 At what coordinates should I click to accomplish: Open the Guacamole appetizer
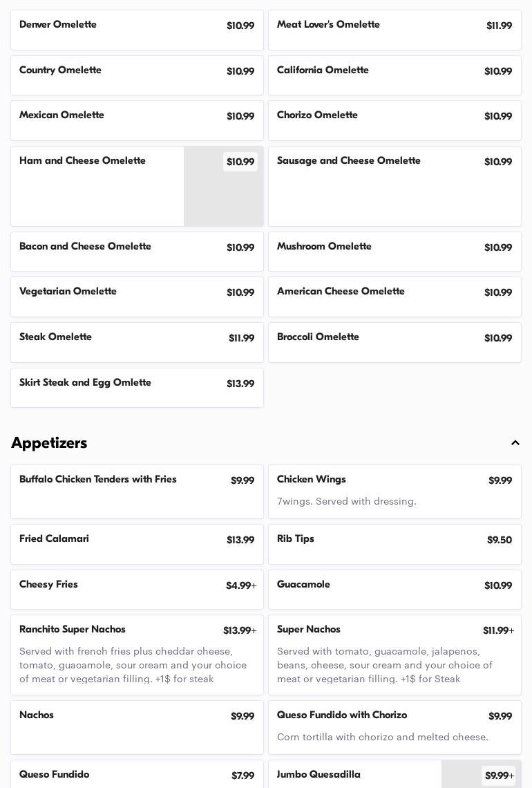click(x=395, y=589)
